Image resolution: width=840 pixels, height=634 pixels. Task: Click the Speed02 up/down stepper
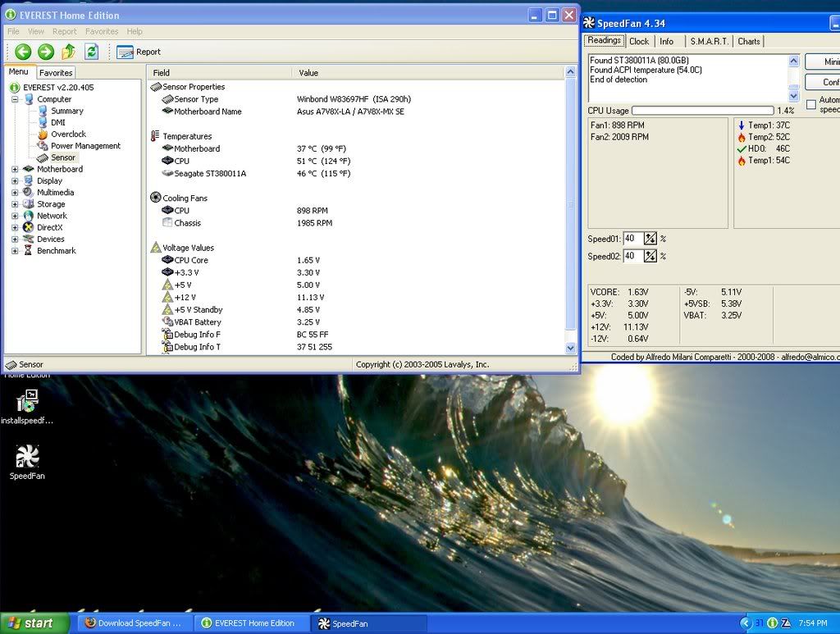tap(650, 256)
